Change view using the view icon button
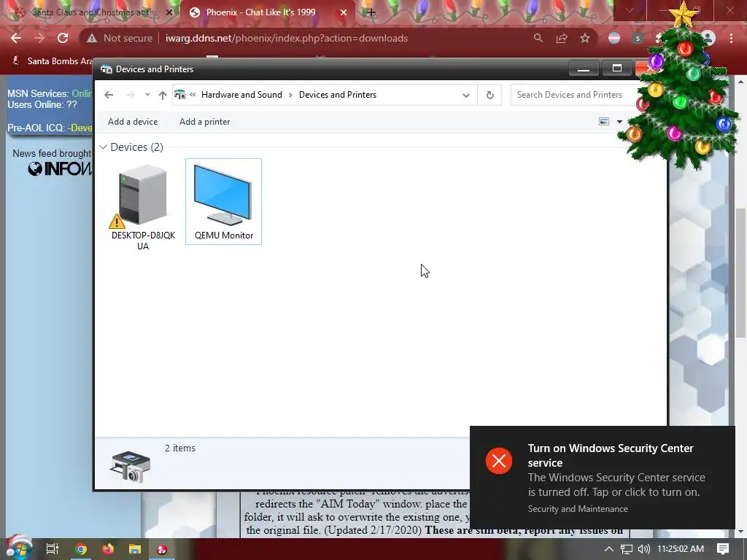 click(x=603, y=122)
